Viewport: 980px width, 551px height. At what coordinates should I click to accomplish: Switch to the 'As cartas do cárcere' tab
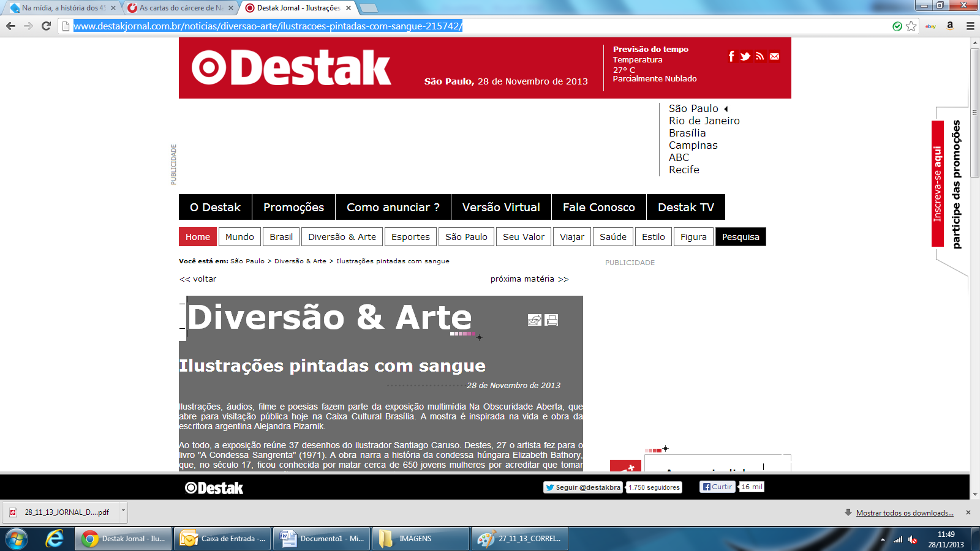176,8
